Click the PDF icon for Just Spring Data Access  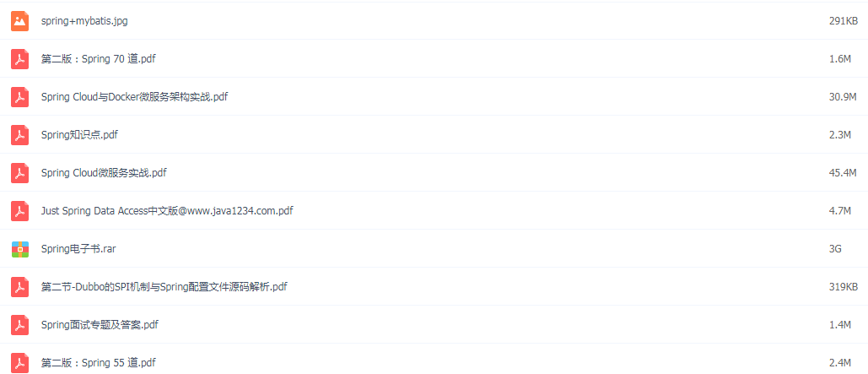point(20,211)
